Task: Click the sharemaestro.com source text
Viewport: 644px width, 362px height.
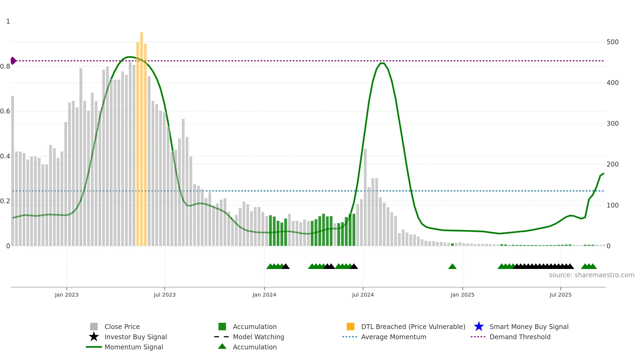Action: pyautogui.click(x=592, y=275)
